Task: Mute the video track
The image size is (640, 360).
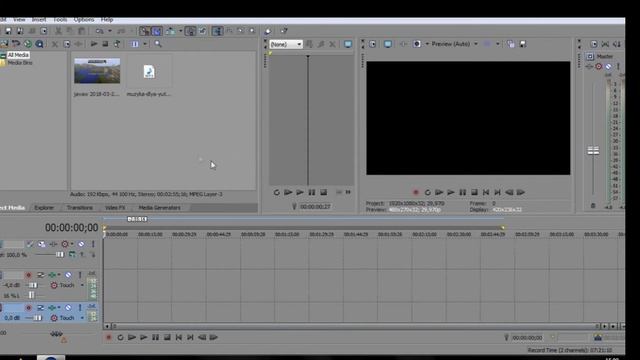Action: pos(81,244)
